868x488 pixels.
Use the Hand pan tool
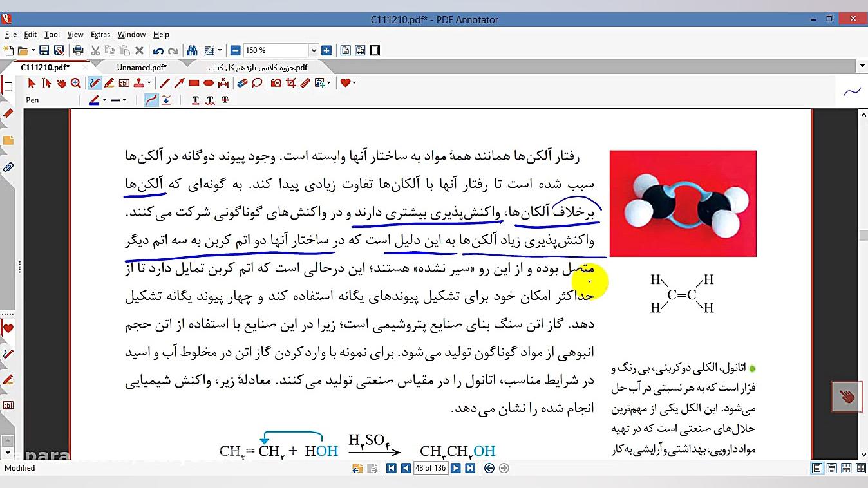62,83
